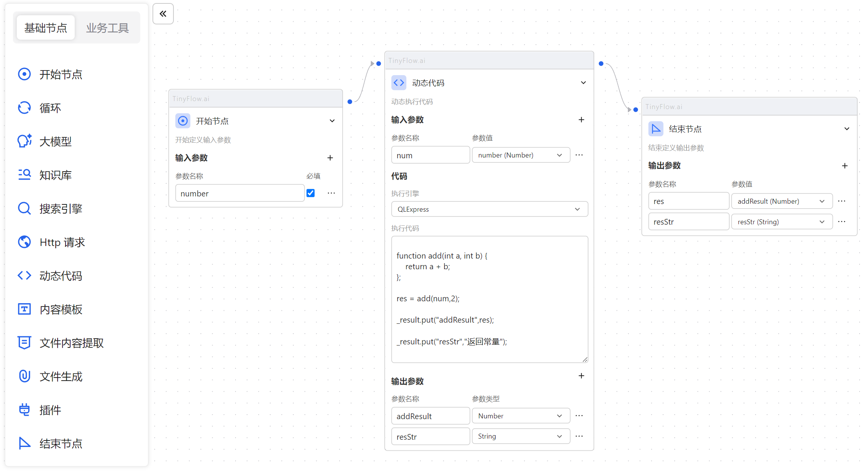Image resolution: width=868 pixels, height=471 pixels.
Task: Collapse sidebar with double-chevron button
Action: 163,14
